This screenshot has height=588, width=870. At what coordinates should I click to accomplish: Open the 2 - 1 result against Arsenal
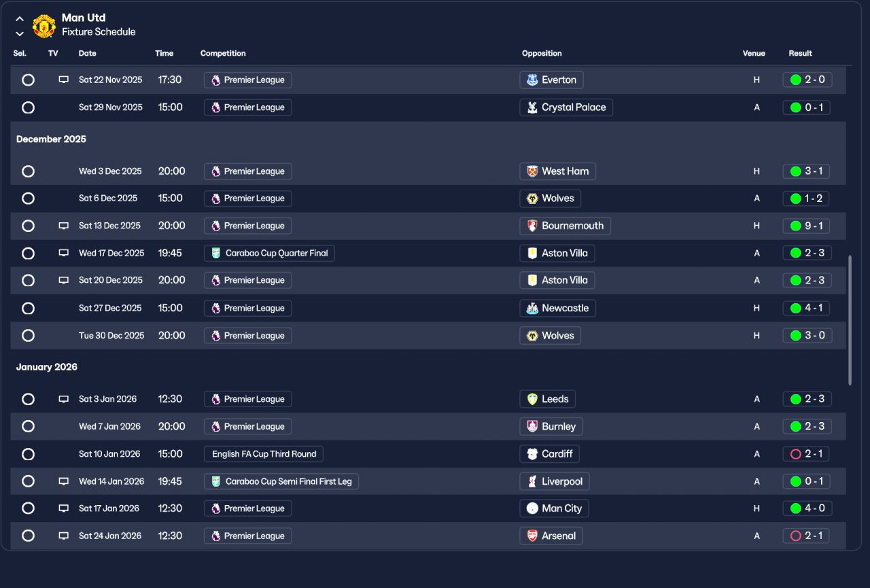[x=806, y=536]
